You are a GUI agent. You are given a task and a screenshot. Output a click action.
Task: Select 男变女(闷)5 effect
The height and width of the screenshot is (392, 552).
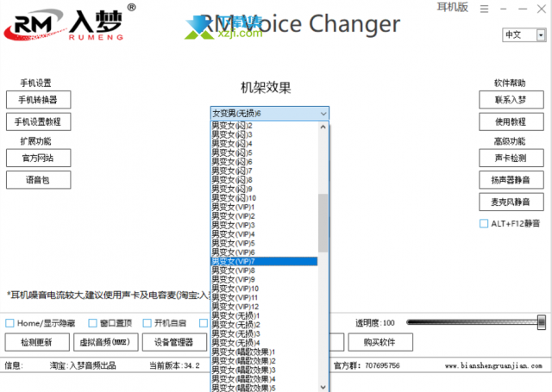(264, 152)
